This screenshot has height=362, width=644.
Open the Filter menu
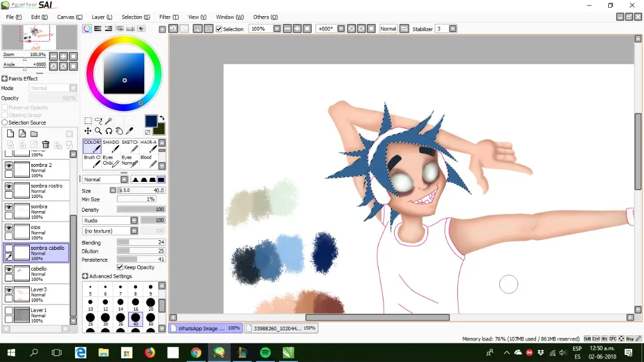pos(169,17)
